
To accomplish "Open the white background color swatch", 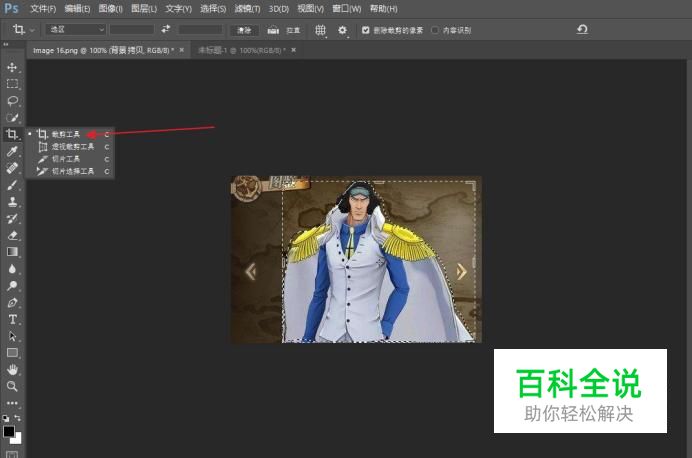I will click(x=17, y=439).
